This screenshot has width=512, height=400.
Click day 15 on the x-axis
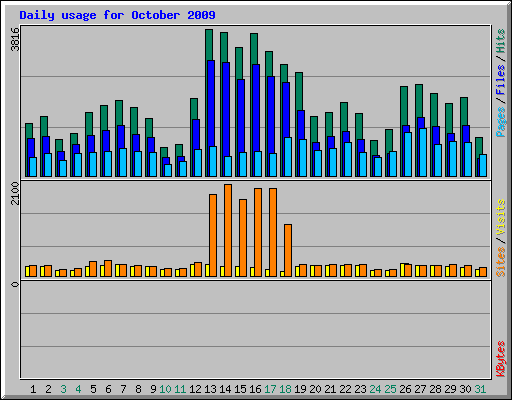click(x=240, y=389)
